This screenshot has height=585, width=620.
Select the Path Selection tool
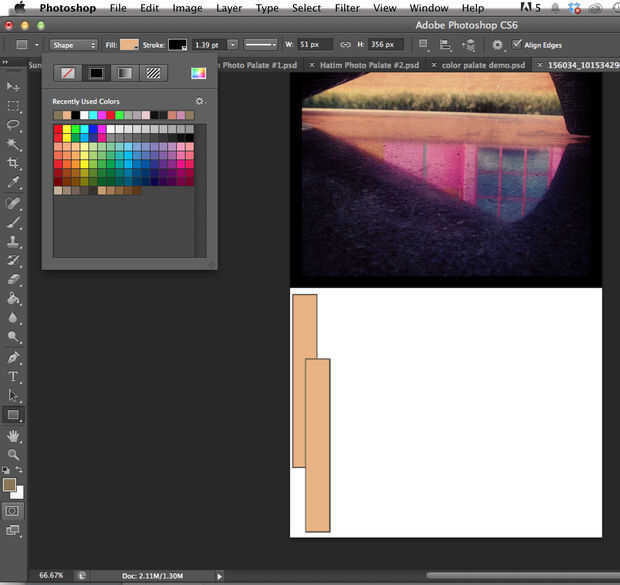13,395
